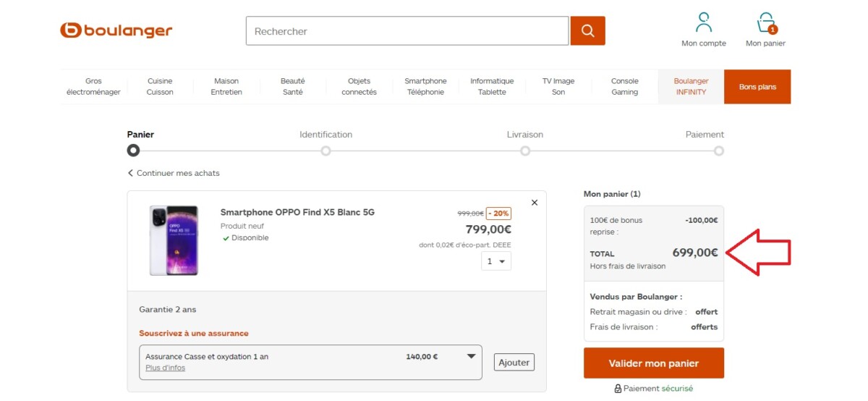Click in the Rechercher search field
868x401 pixels.
[x=407, y=31]
